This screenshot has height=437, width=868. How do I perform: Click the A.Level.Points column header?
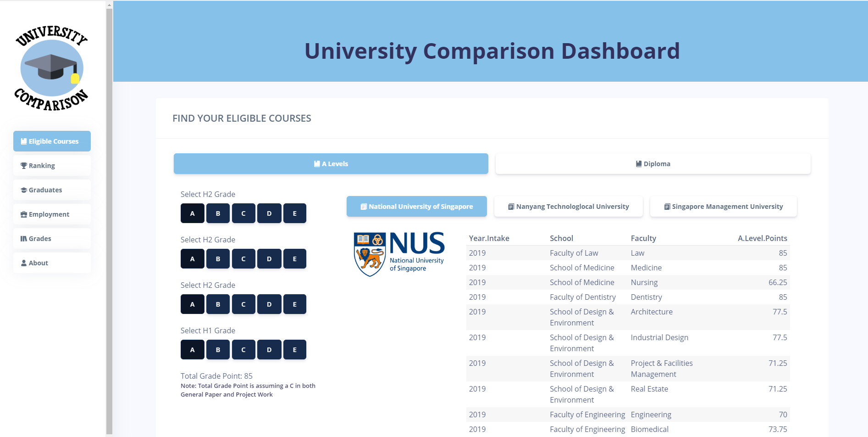point(762,238)
